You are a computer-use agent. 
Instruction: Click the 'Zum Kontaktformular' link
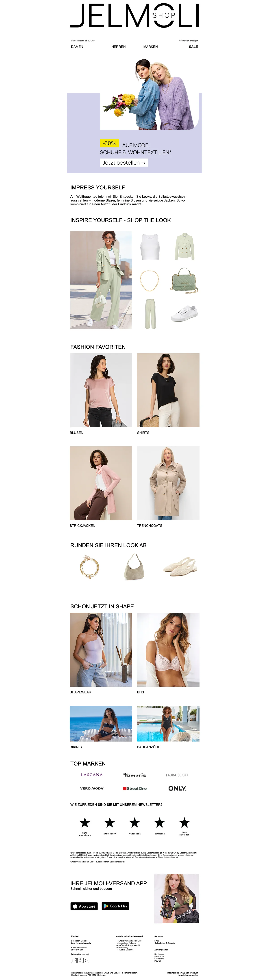tap(81, 943)
